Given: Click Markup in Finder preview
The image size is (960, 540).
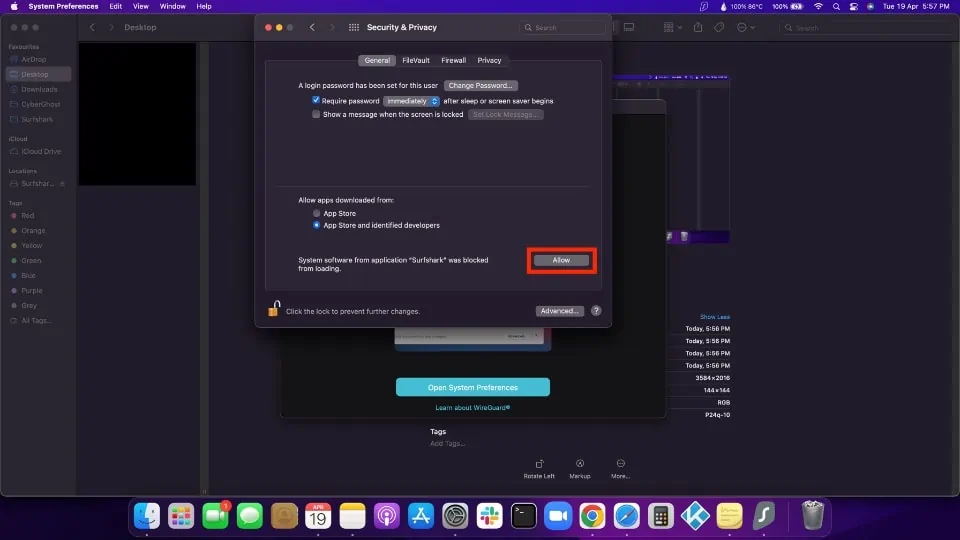Looking at the screenshot, I should coord(580,469).
